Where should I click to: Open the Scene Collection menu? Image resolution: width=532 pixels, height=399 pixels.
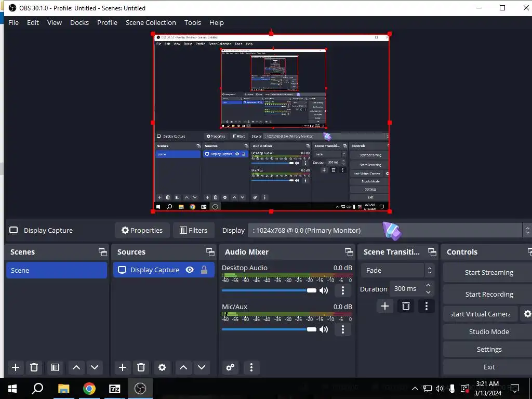(151, 23)
